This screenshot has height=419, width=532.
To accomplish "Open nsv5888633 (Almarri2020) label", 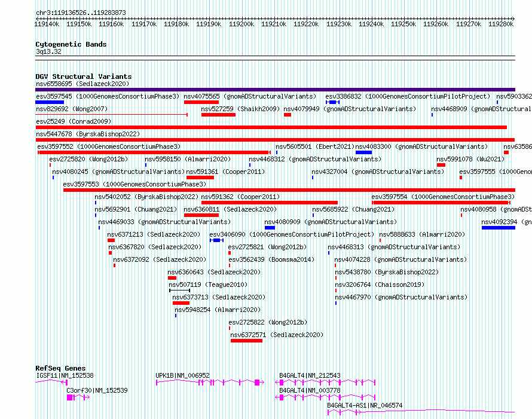I will (422, 234).
